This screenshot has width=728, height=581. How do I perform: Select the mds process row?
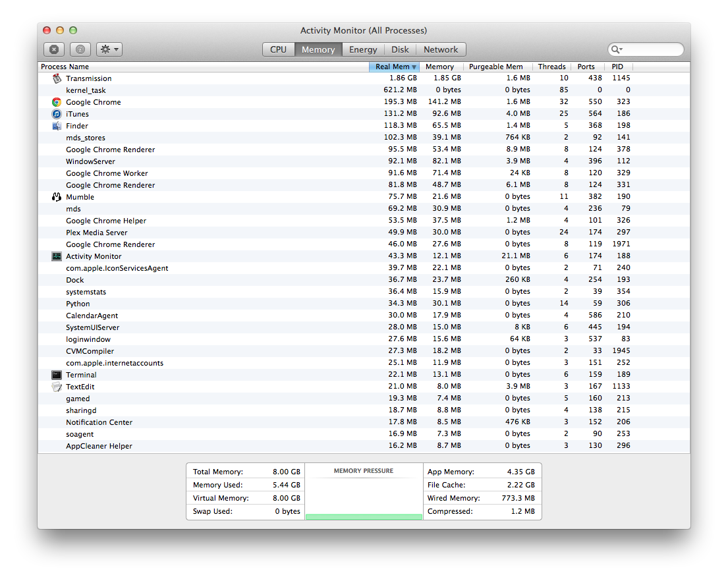click(x=364, y=209)
